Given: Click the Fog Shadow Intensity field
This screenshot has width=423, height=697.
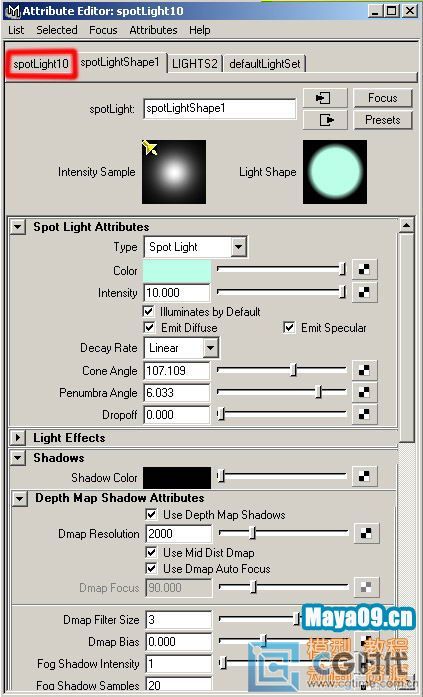Looking at the screenshot, I should coord(179,664).
